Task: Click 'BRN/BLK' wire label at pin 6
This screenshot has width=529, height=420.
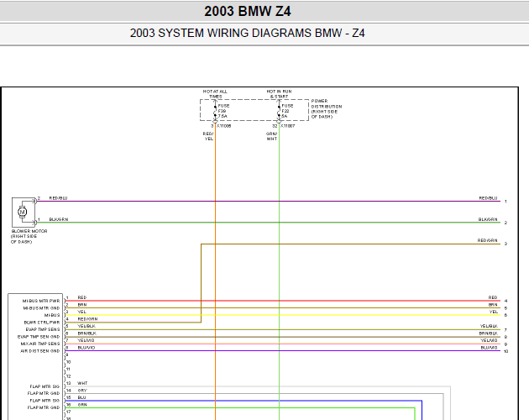Action: 86,333
